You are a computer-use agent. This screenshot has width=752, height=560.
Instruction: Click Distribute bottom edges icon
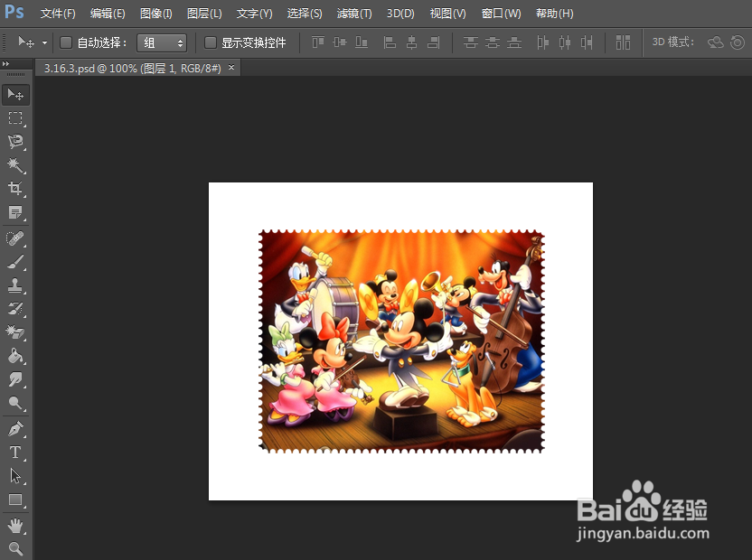pyautogui.click(x=514, y=42)
